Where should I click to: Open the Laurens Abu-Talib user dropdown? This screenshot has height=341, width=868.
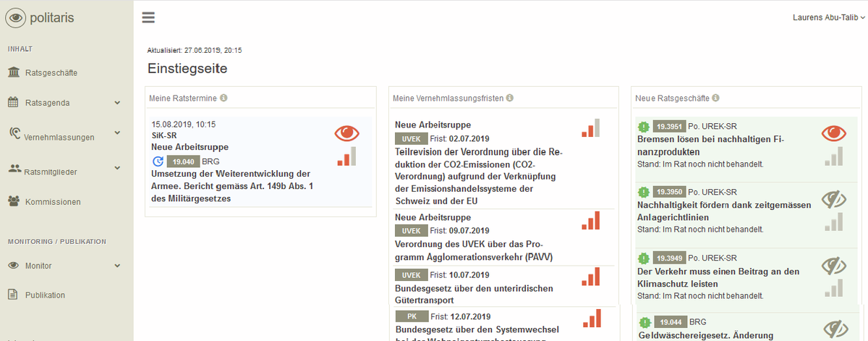[828, 18]
